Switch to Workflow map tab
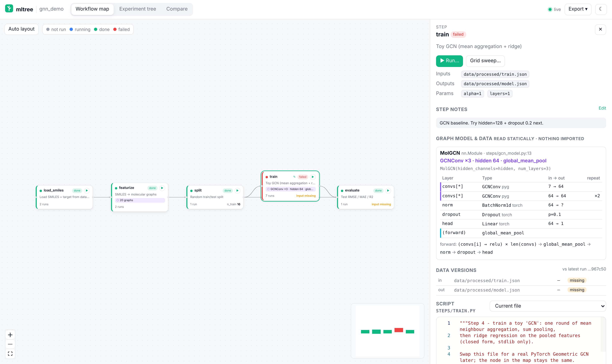612x364 pixels. point(92,9)
